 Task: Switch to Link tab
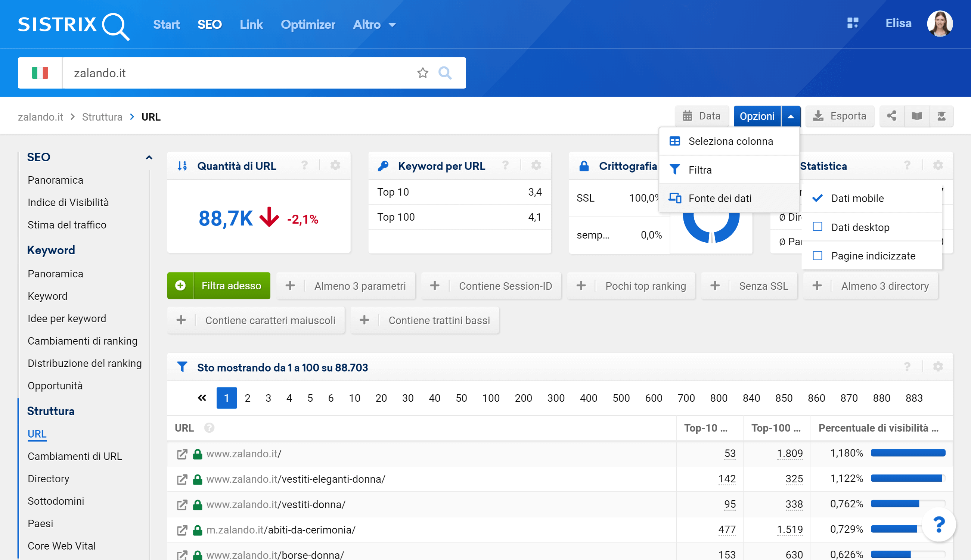pos(251,25)
